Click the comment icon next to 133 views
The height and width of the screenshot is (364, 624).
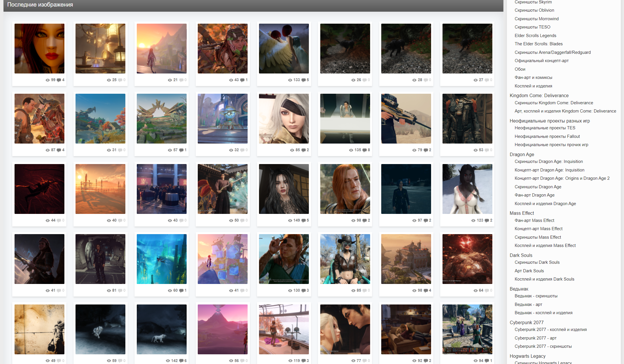[303, 80]
